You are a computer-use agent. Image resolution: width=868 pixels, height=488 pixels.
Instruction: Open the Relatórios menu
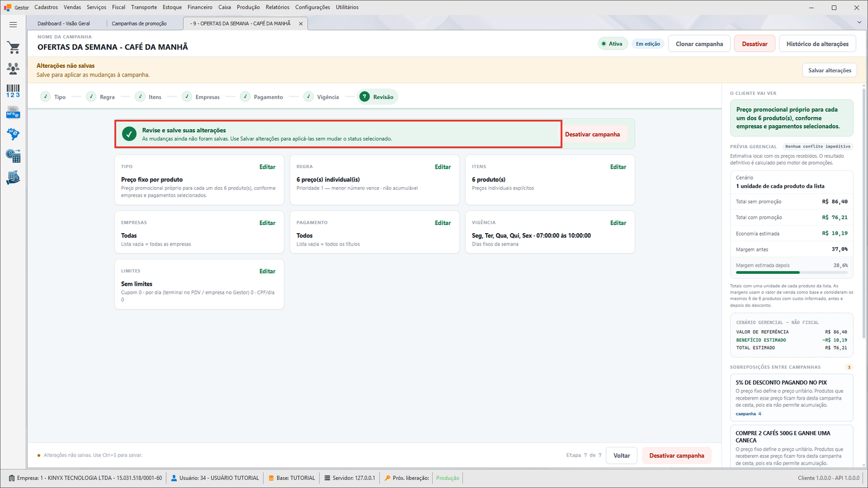pos(277,8)
